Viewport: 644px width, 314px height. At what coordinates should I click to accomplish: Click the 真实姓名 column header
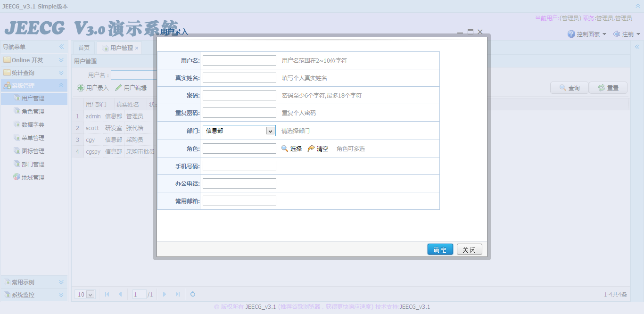pos(128,104)
